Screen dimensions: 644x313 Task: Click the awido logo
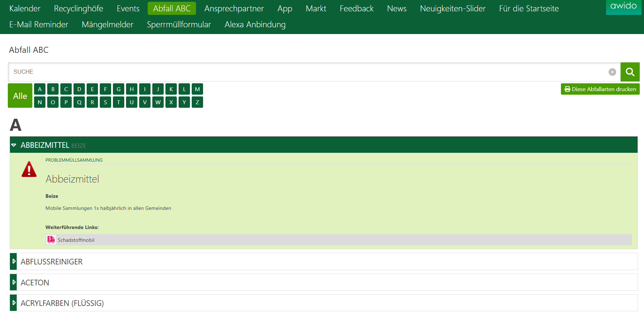pyautogui.click(x=623, y=6)
